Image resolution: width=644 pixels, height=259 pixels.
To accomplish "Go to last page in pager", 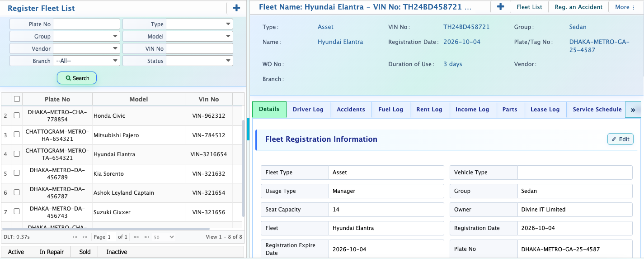I will click(x=146, y=237).
